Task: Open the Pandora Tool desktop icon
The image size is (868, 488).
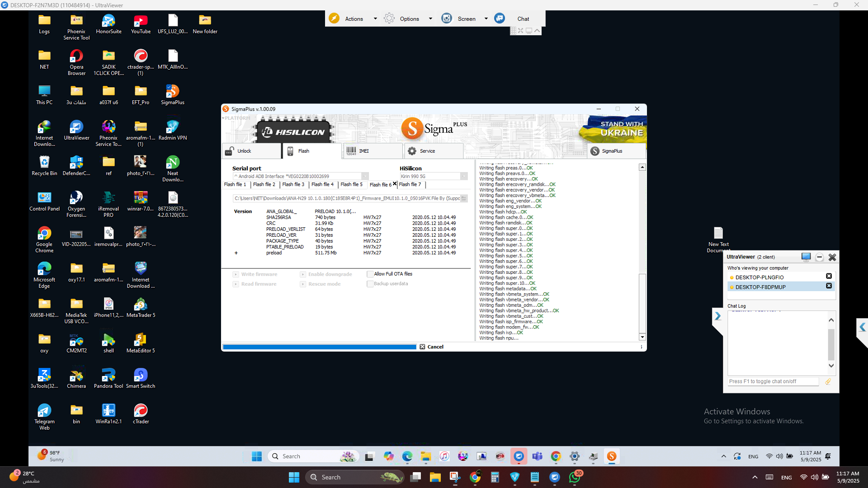Action: click(108, 378)
